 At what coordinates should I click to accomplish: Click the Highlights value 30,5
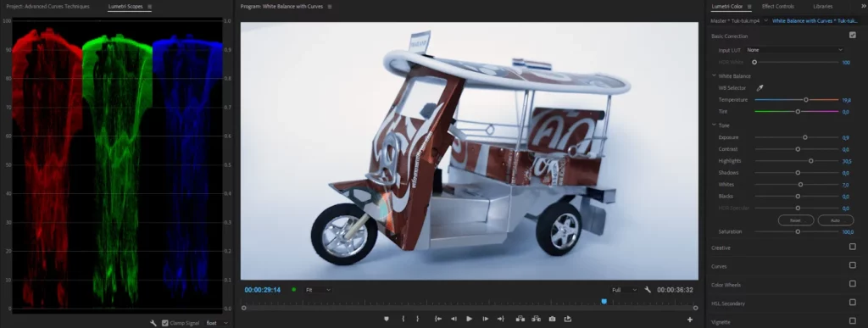[x=847, y=161]
